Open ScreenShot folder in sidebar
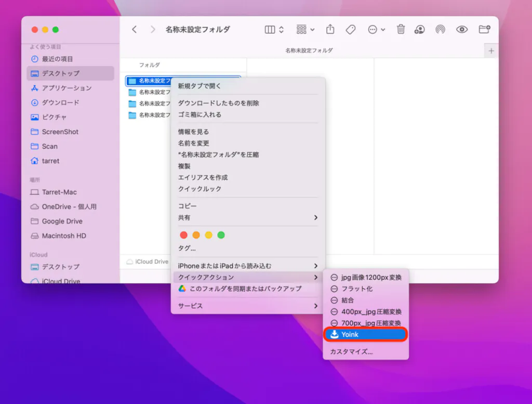The width and height of the screenshot is (532, 404). (70, 132)
